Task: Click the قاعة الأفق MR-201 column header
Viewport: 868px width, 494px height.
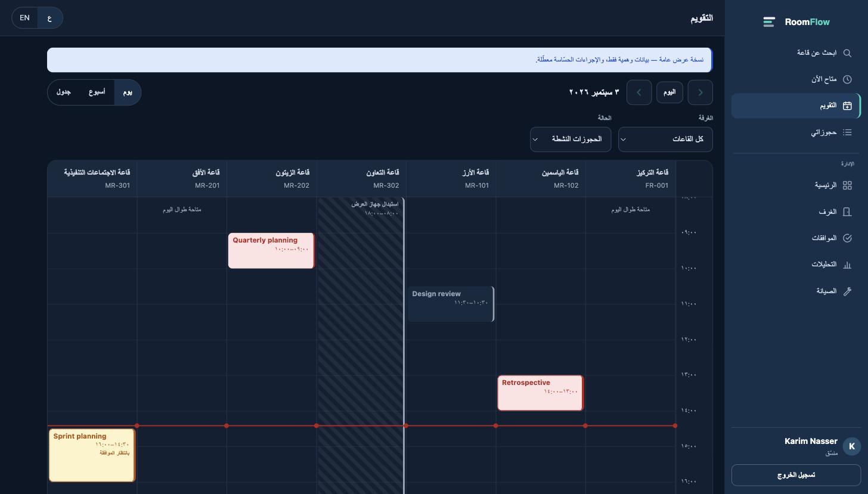Action: pos(182,179)
